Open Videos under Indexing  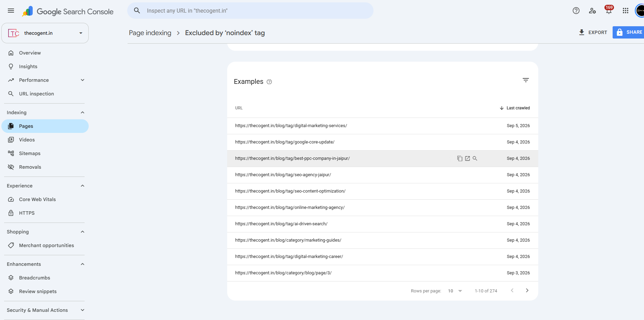pos(45,140)
